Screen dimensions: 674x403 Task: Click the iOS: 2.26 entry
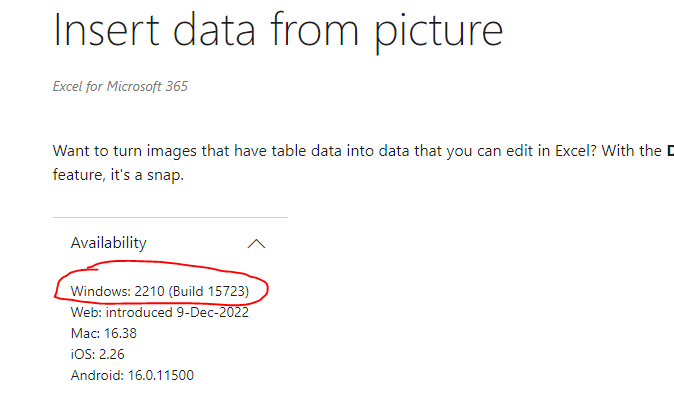tap(98, 354)
